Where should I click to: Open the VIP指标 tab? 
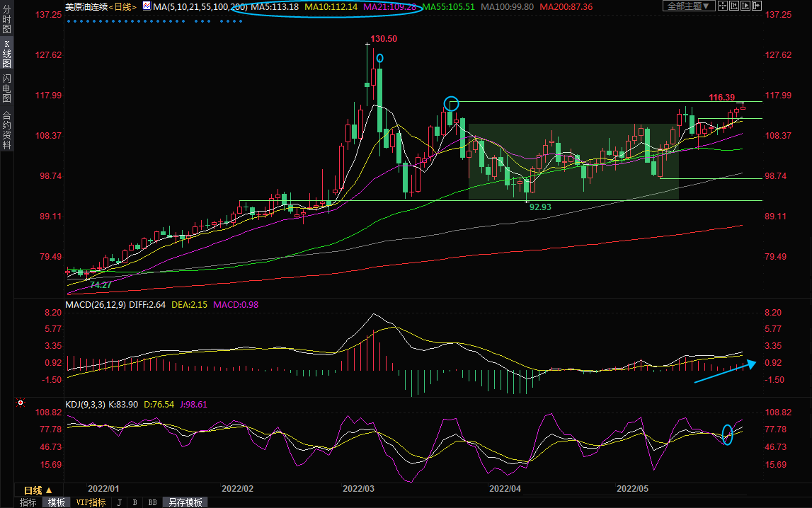tap(91, 502)
